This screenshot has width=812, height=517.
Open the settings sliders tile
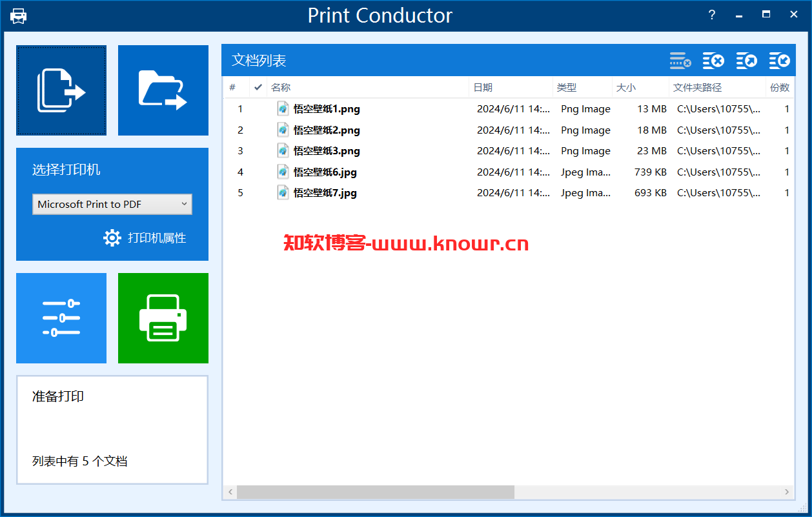[61, 318]
